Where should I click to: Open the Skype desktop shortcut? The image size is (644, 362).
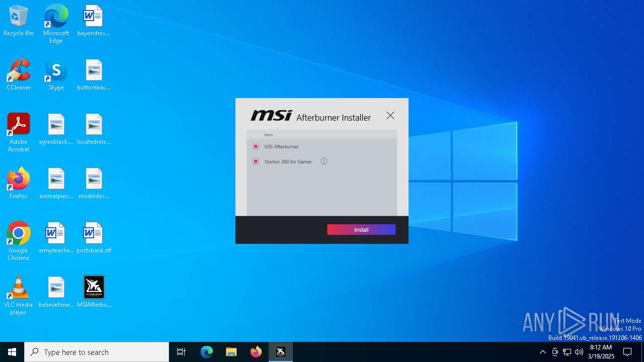click(56, 75)
